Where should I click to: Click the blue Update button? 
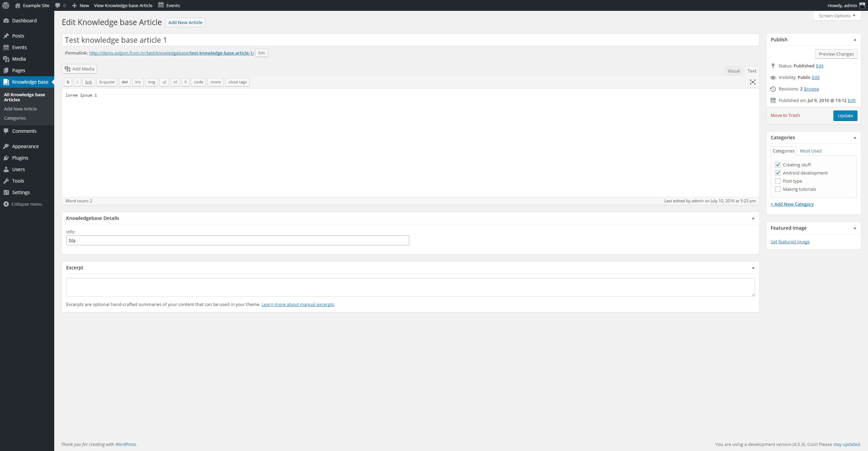[x=845, y=116]
